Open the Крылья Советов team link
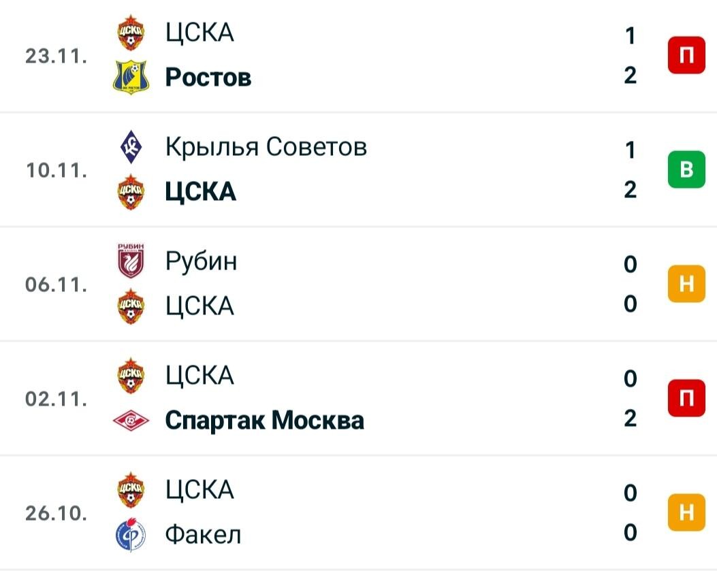 pos(266,147)
